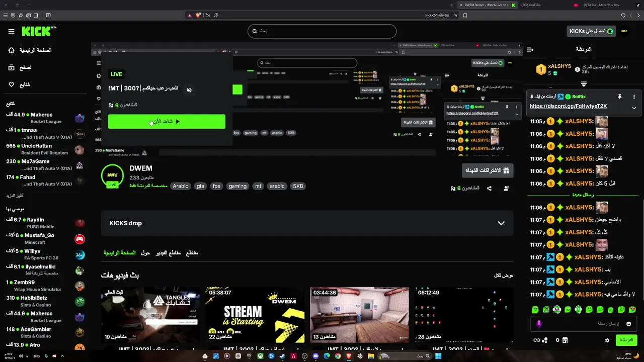Open the 03:44:36 video thumbnail
This screenshot has height=362, width=644.
(359, 315)
